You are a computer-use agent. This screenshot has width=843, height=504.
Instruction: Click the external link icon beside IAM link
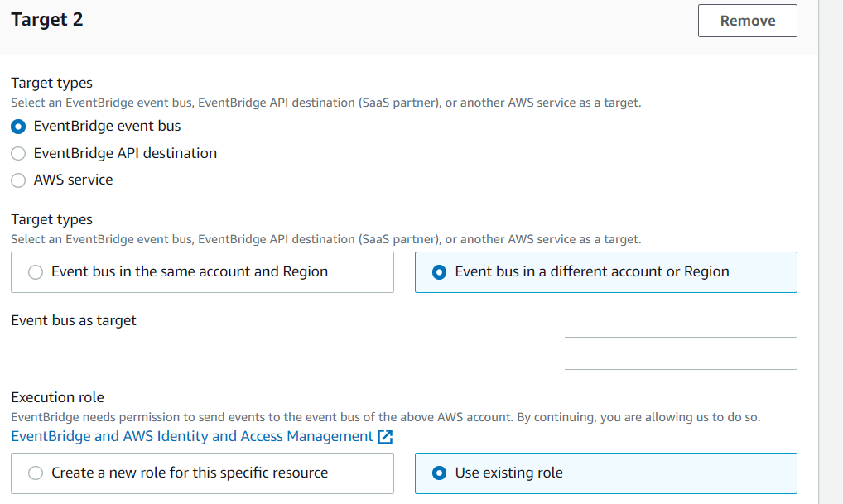tap(385, 437)
